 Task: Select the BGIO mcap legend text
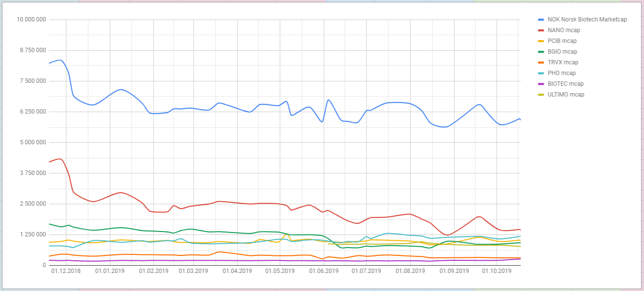click(x=562, y=52)
